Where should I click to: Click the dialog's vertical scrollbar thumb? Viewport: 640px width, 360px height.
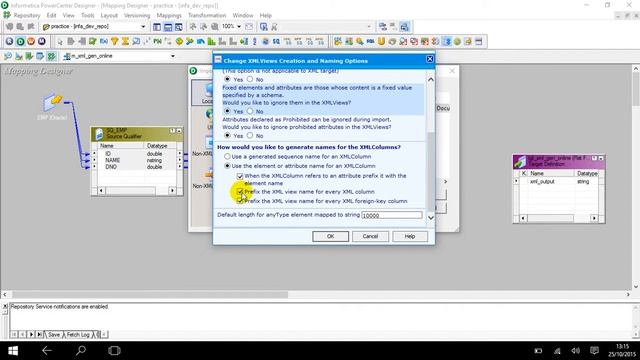click(431, 171)
